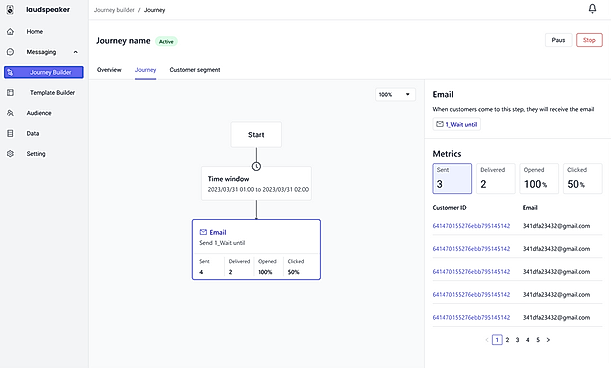Select the Journey tab

coord(145,70)
